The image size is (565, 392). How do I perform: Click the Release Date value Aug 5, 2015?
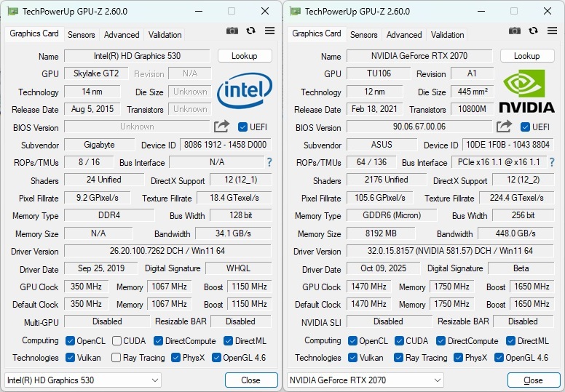(x=92, y=109)
